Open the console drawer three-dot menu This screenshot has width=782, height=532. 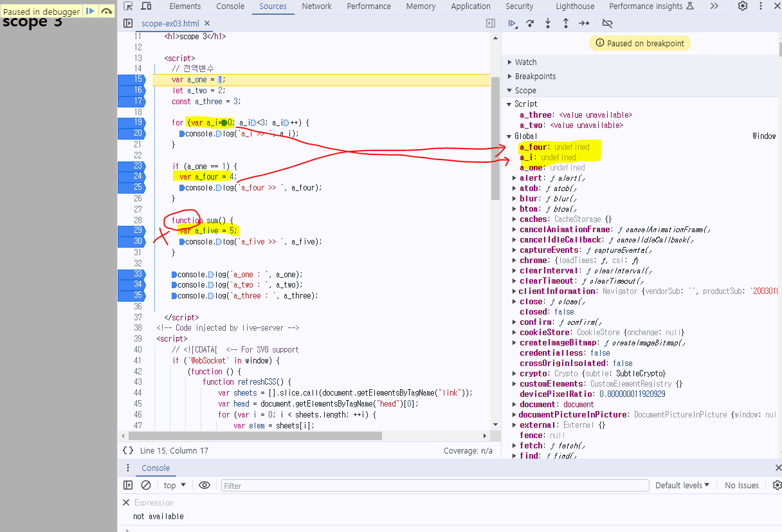click(128, 468)
